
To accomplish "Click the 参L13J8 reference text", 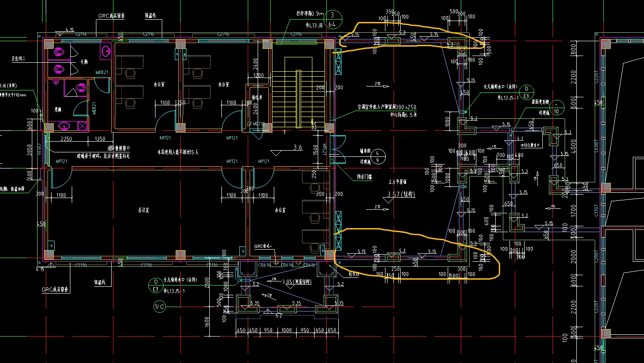I will click(x=313, y=26).
